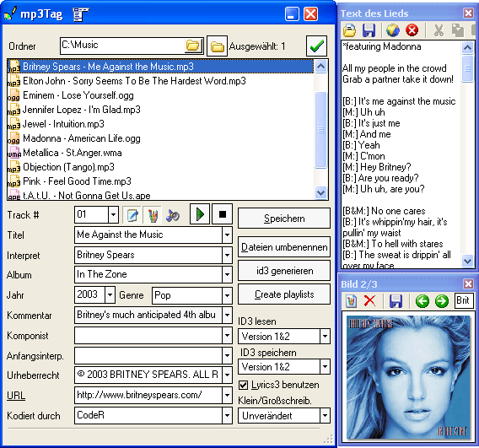Click the copy icon in lyrics toolbar
This screenshot has height=448, width=479.
458,30
